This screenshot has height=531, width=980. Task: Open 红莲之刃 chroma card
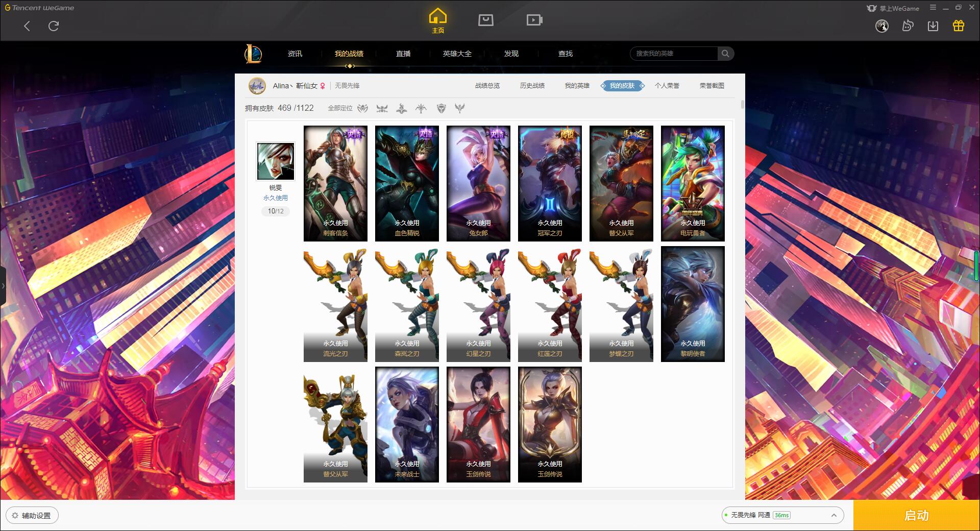(x=550, y=304)
